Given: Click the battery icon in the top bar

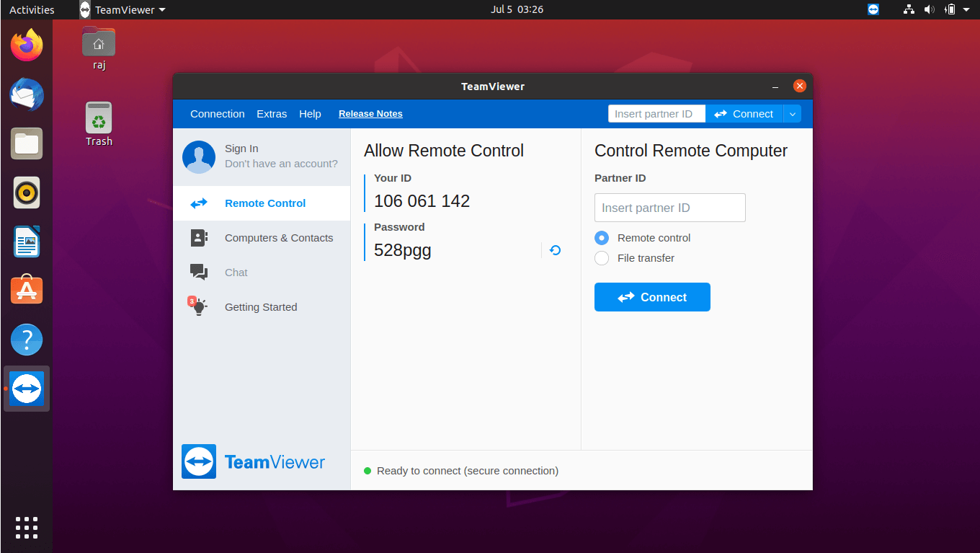Looking at the screenshot, I should [x=950, y=9].
